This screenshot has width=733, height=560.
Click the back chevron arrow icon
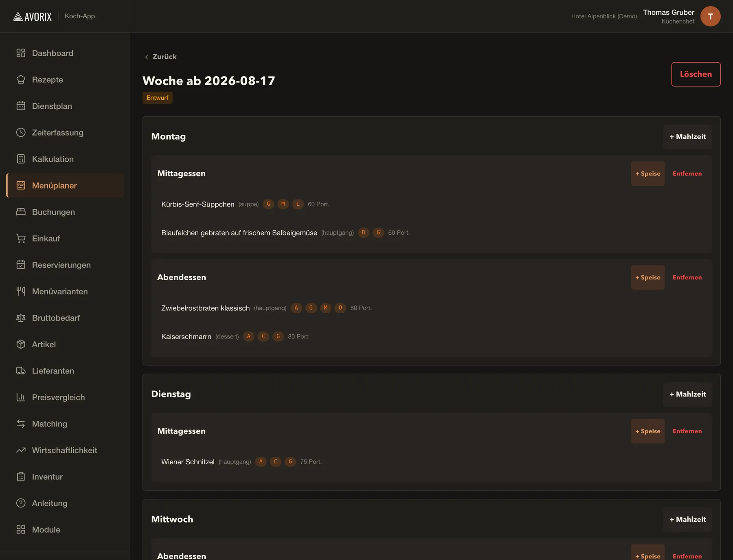click(147, 57)
